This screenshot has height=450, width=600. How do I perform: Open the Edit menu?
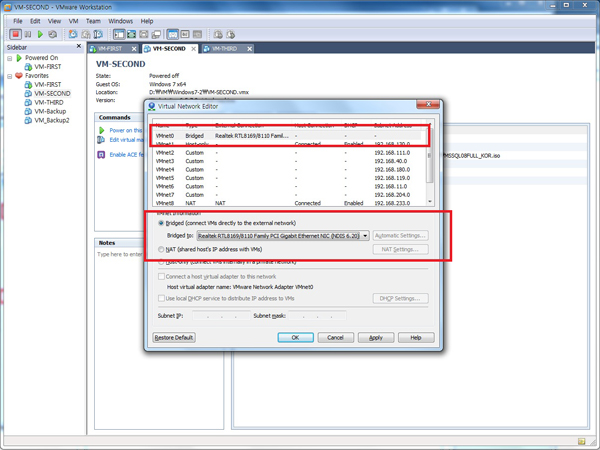click(35, 21)
